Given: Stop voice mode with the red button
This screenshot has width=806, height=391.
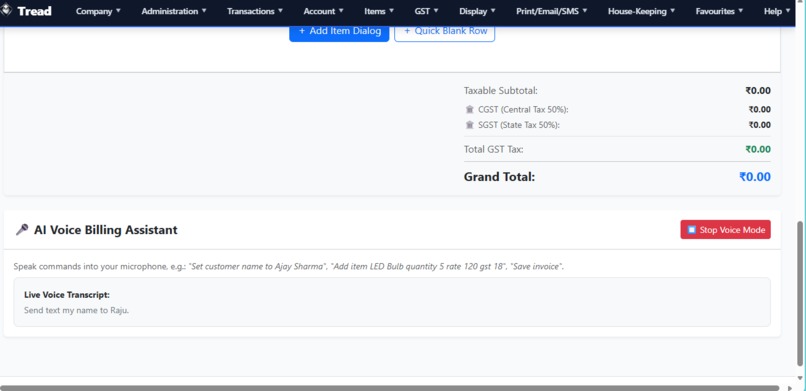Looking at the screenshot, I should pyautogui.click(x=725, y=230).
